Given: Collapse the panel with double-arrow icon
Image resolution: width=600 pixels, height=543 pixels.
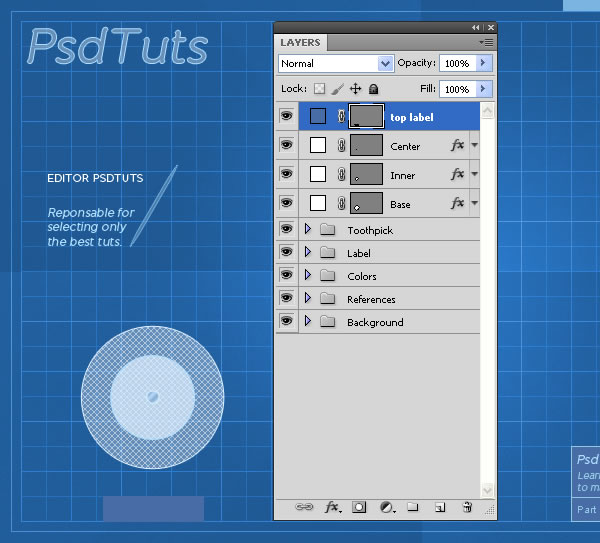Looking at the screenshot, I should (x=475, y=28).
